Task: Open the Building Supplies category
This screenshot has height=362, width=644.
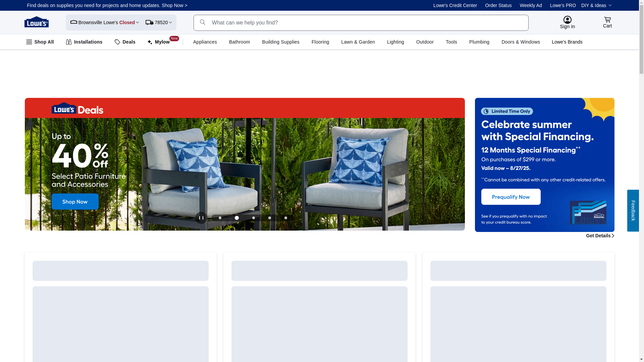Action: coord(281,42)
